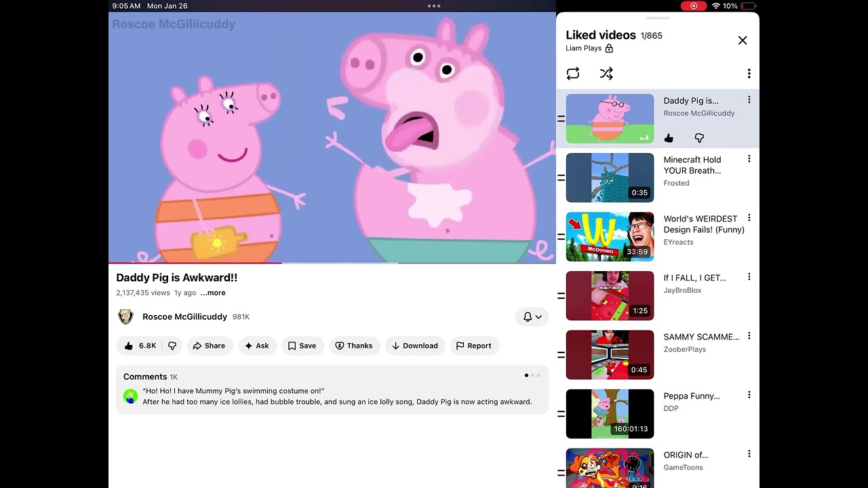Tap the iPad multitasking three-dots menu
The image size is (868, 488).
(x=434, y=6)
